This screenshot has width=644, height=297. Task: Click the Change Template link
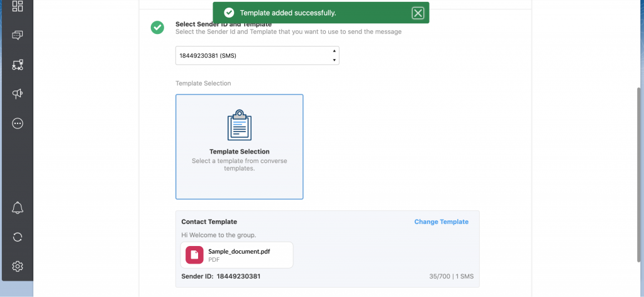pos(441,222)
